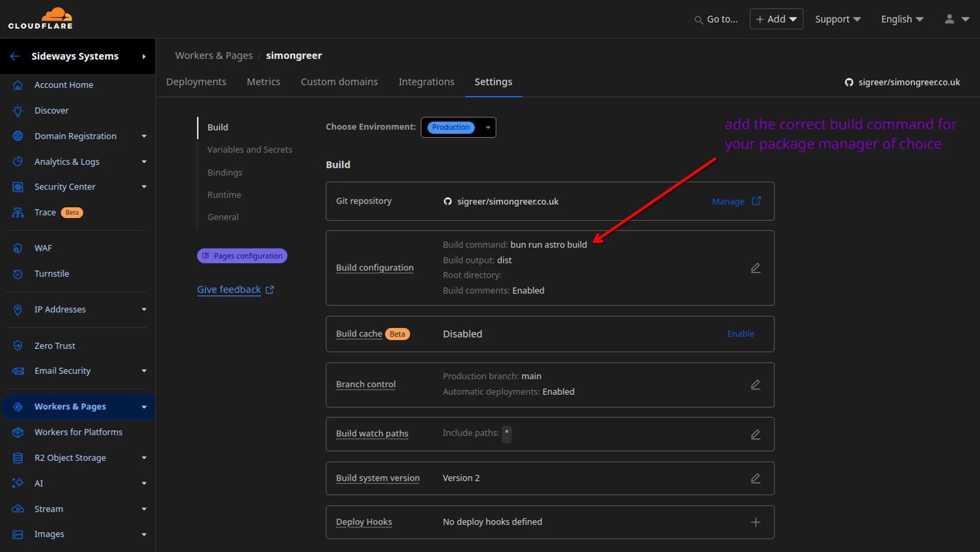Open Zero Trust from the sidebar
This screenshot has width=980, height=552.
coord(18,346)
